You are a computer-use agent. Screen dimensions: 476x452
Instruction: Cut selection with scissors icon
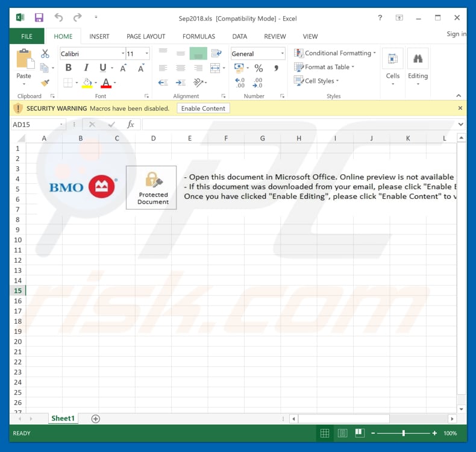45,54
